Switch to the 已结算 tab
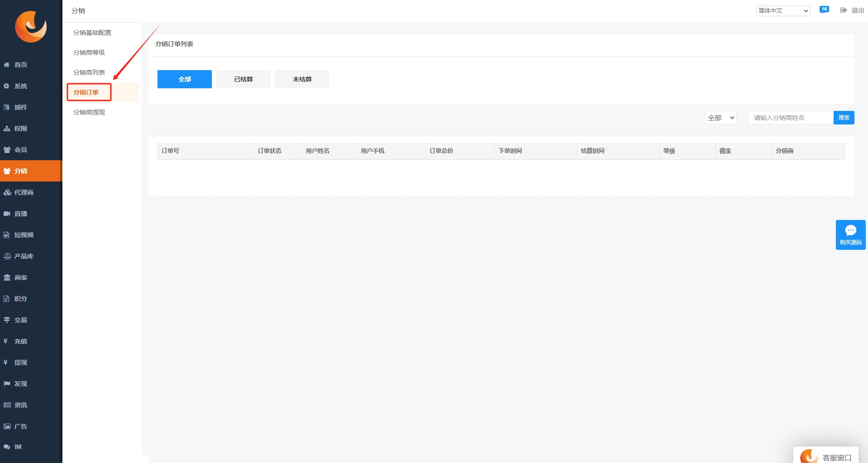 point(243,79)
